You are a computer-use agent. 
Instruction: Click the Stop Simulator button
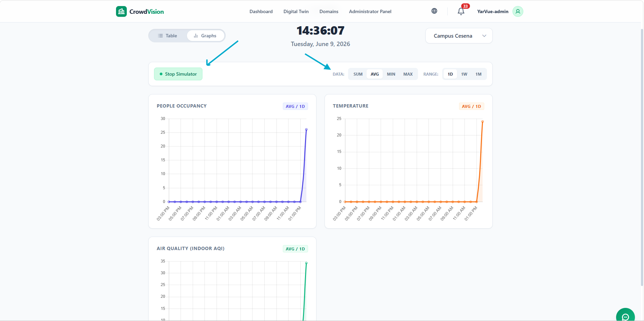[x=178, y=74]
